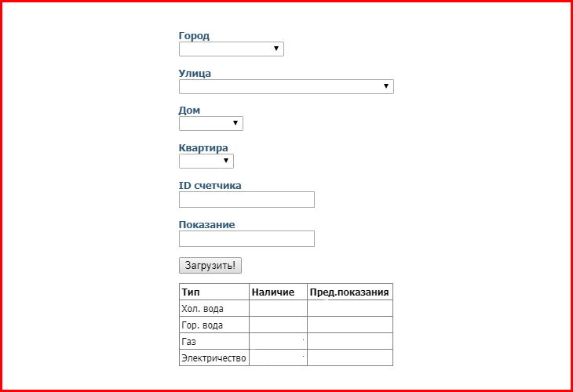The height and width of the screenshot is (392, 573).
Task: Click the Город field label
Action: point(194,36)
